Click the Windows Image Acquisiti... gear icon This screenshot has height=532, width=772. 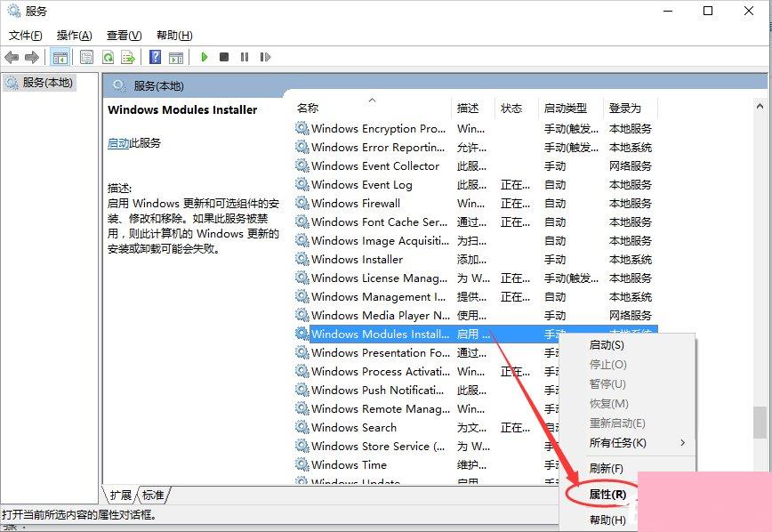(x=302, y=241)
